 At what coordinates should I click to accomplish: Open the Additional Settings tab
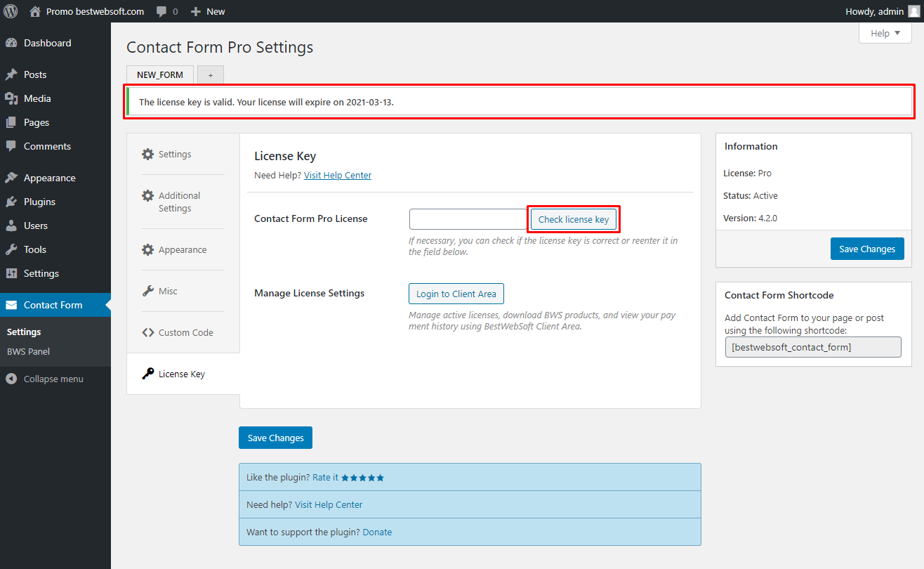(x=183, y=202)
